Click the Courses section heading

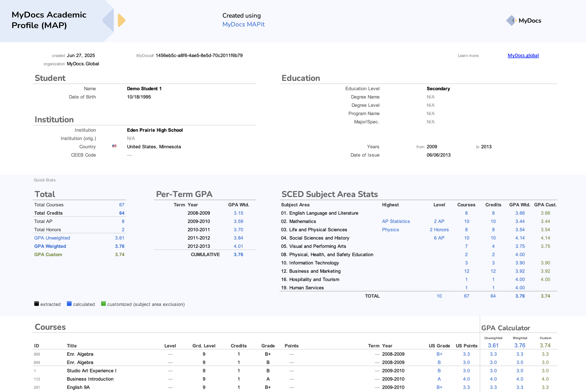[50, 327]
